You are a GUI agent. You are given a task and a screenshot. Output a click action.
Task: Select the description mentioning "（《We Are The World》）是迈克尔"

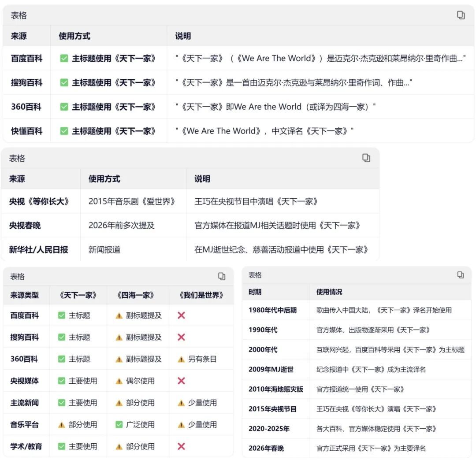pos(320,58)
